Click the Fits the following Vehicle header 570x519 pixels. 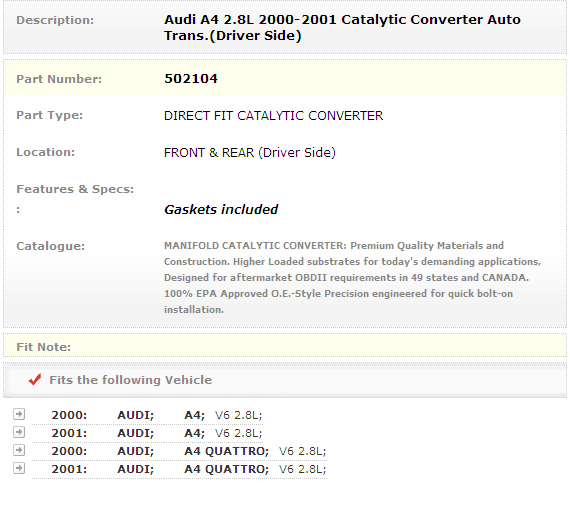coord(131,380)
